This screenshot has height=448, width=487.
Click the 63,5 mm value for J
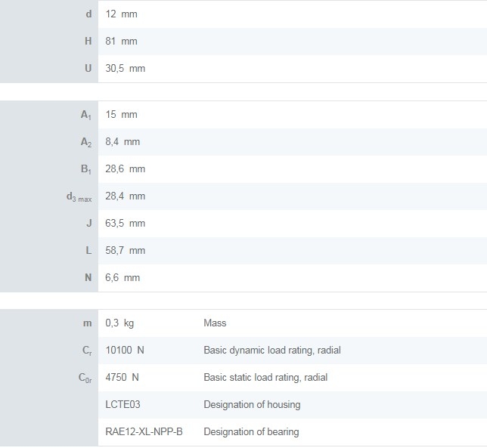point(125,224)
